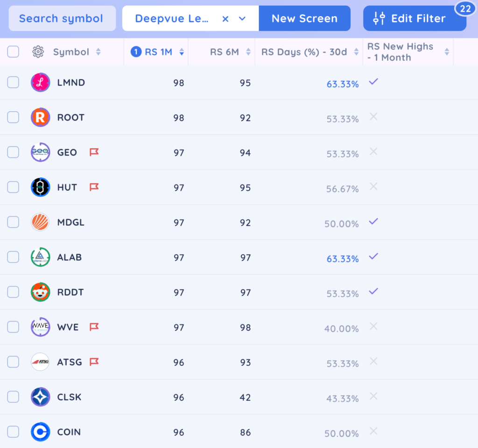The image size is (478, 448).
Task: Click the red flag icon beside GEO
Action: coord(94,152)
